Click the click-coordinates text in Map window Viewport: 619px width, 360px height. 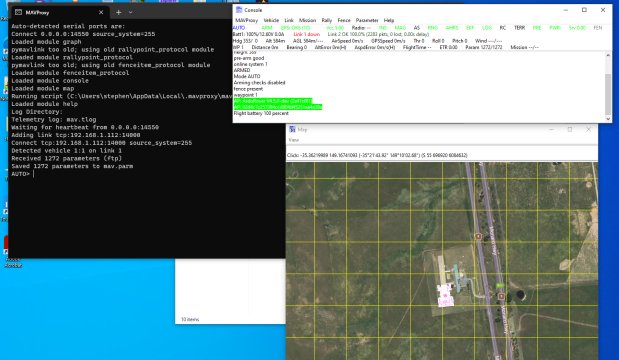pyautogui.click(x=377, y=155)
